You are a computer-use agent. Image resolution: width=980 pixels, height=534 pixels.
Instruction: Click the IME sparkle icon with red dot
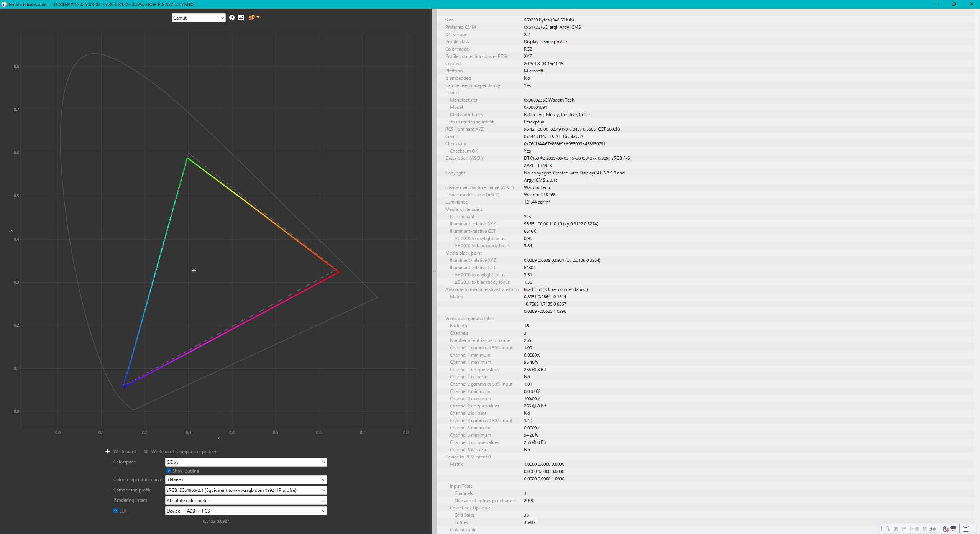click(x=946, y=529)
